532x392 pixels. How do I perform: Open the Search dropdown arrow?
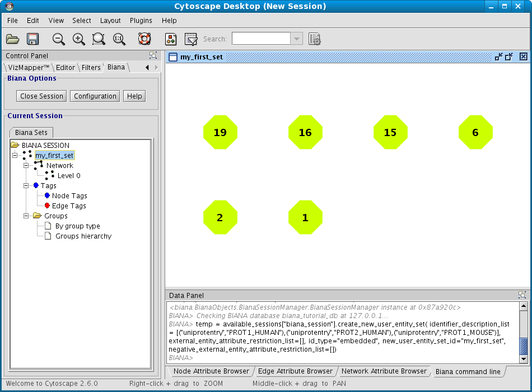(297, 39)
